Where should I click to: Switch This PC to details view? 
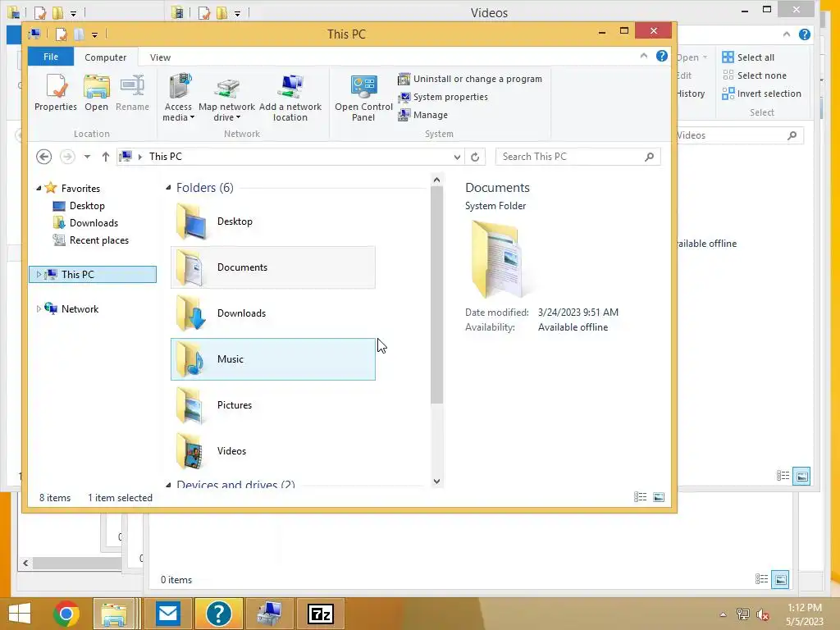point(640,497)
